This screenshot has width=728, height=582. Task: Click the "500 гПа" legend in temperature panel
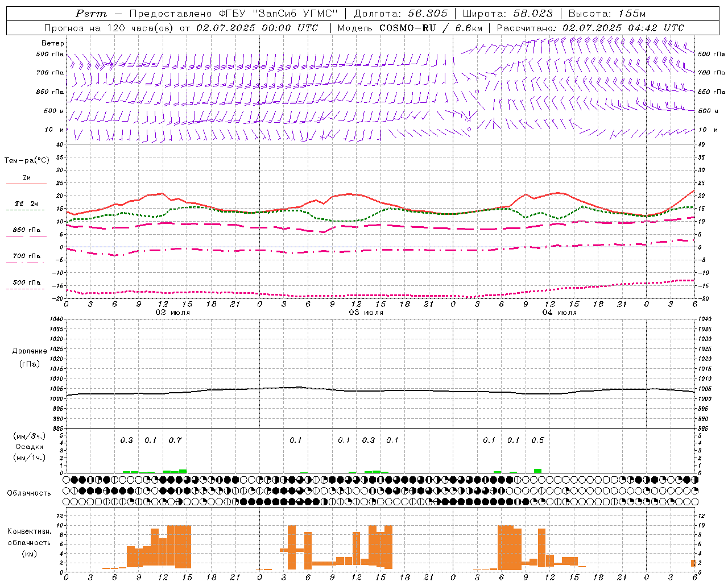point(26,282)
